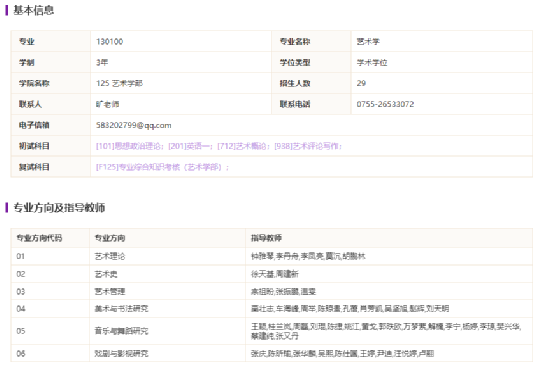Click the 3年 study length value
This screenshot has height=371, width=539.
(x=102, y=63)
